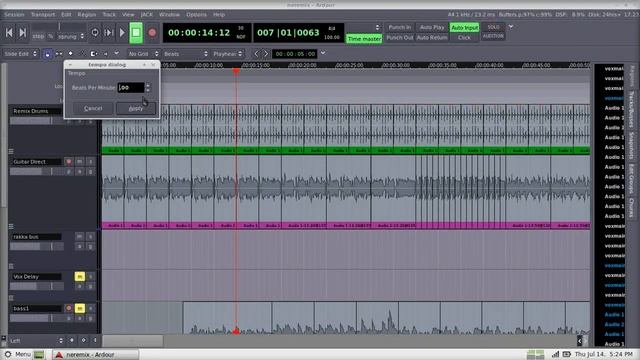Select the grab object hand tool
This screenshot has width=640, height=360.
(x=48, y=54)
